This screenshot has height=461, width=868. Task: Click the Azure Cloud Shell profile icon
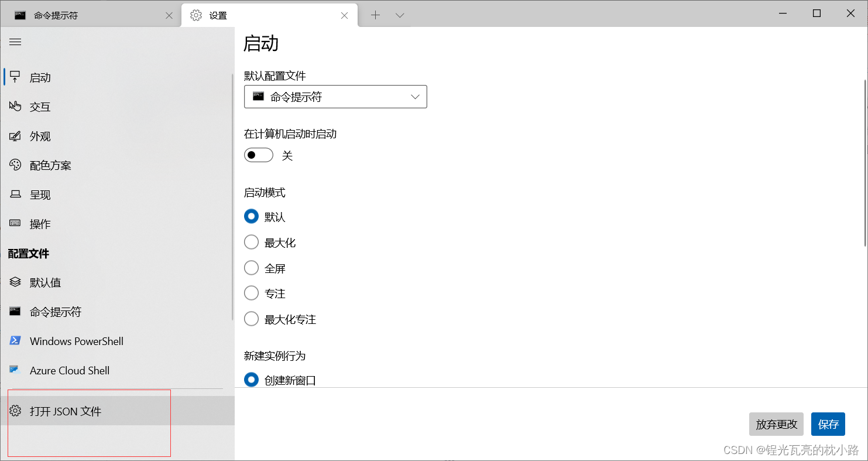pos(15,370)
